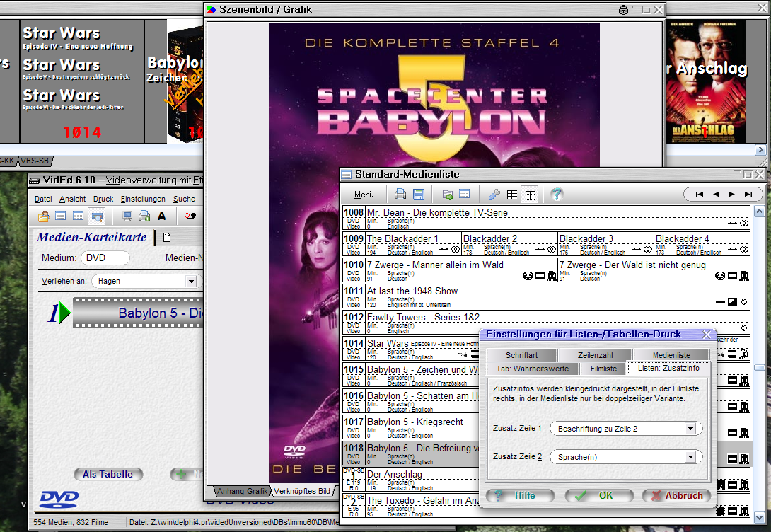Viewport: 771px width, 532px height.
Task: Select row 1008 'Mr. Bean - Die komplette TV-Serie'
Action: (546, 218)
